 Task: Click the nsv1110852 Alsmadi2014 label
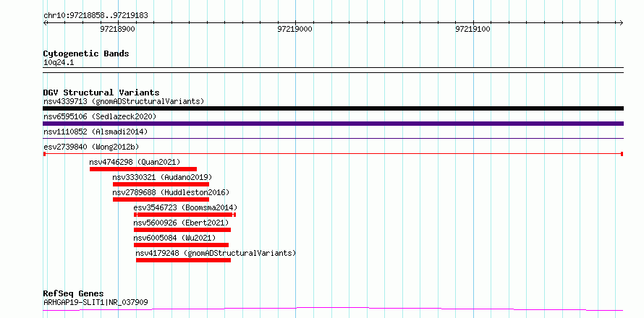96,132
